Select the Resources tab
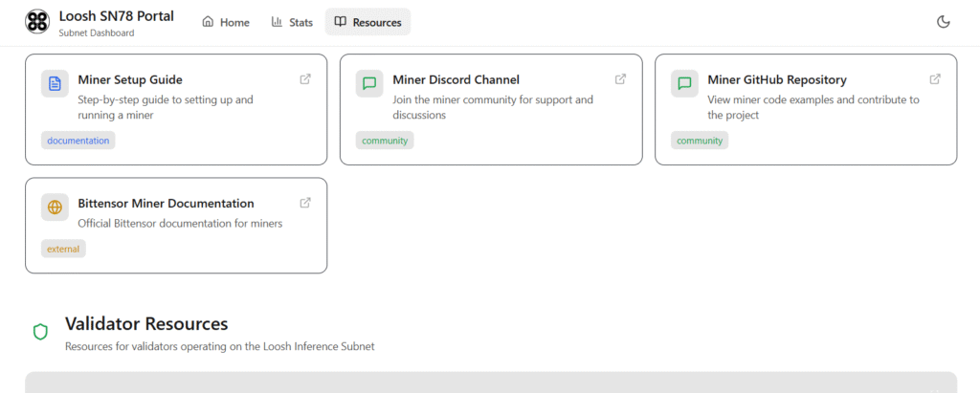 [367, 22]
